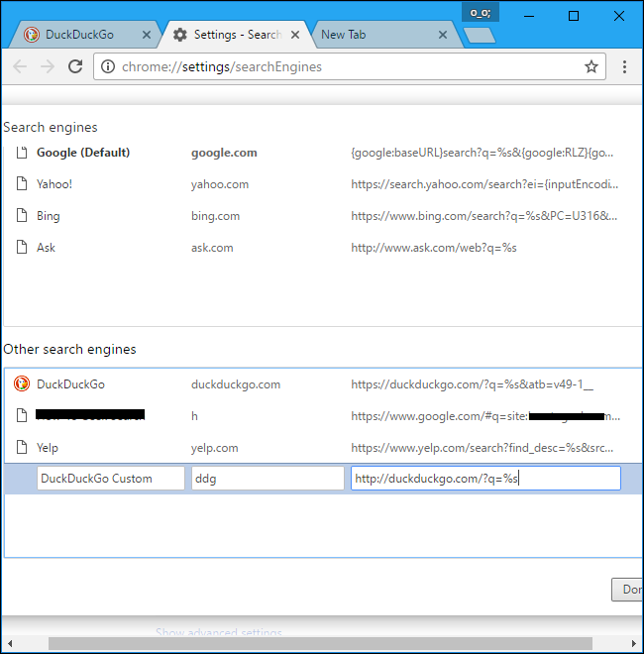This screenshot has height=654, width=644.
Task: Select the Ask search engine name
Action: [46, 248]
